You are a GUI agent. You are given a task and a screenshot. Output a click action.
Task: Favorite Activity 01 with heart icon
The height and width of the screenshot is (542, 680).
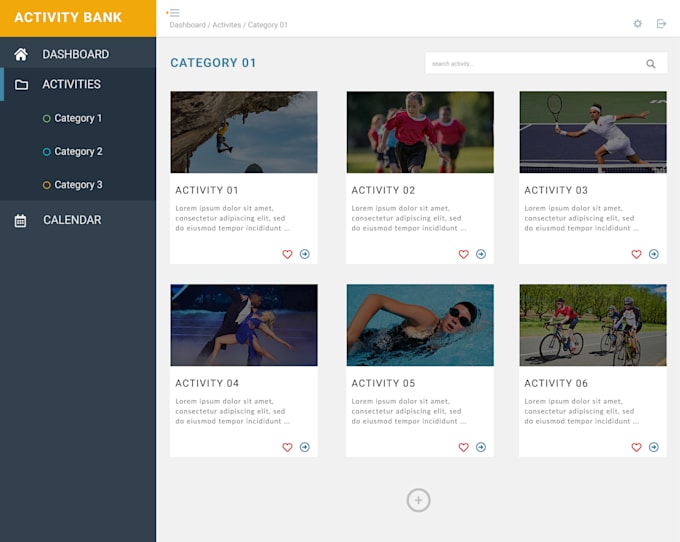[x=287, y=254]
